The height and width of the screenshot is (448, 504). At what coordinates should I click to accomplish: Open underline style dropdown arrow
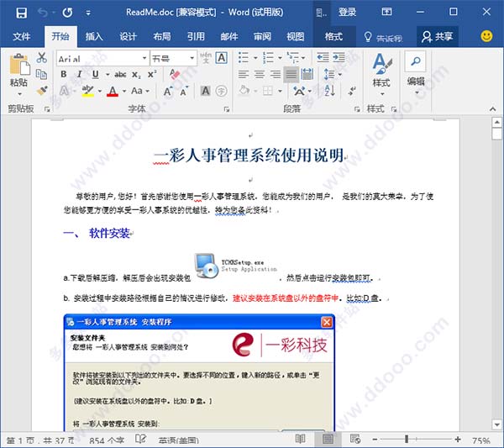108,75
